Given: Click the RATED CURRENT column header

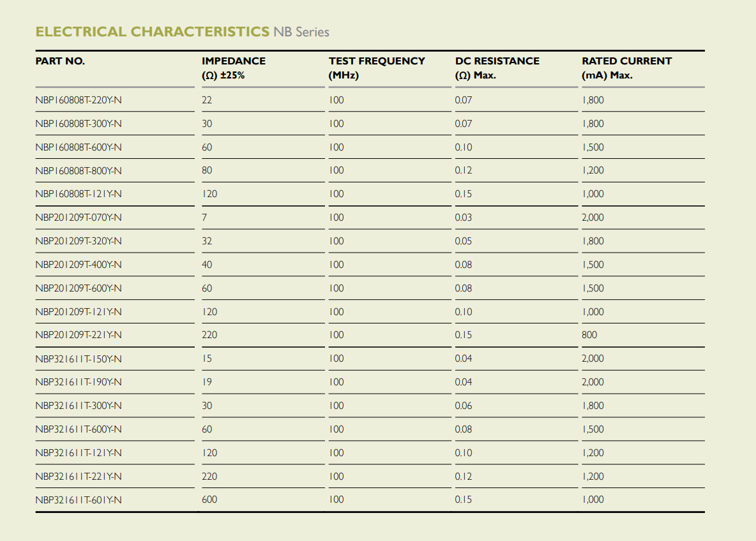Looking at the screenshot, I should (x=627, y=68).
